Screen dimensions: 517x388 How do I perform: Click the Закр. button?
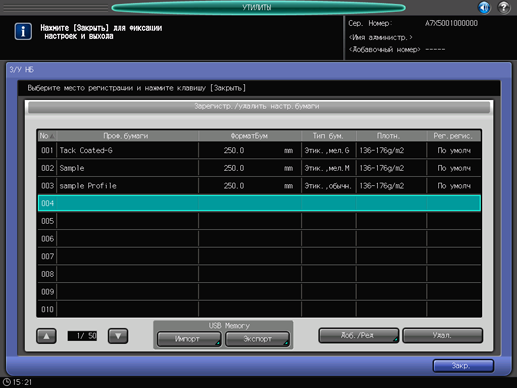point(463,366)
